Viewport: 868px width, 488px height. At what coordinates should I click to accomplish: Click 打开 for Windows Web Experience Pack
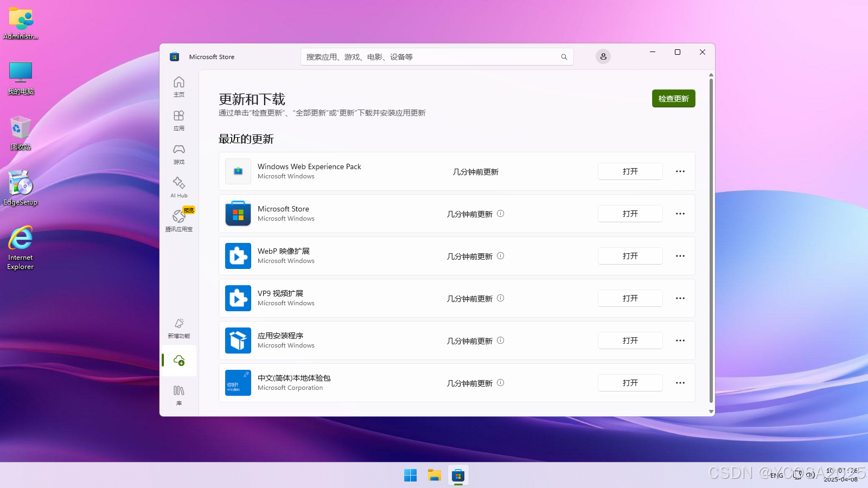[x=630, y=171]
